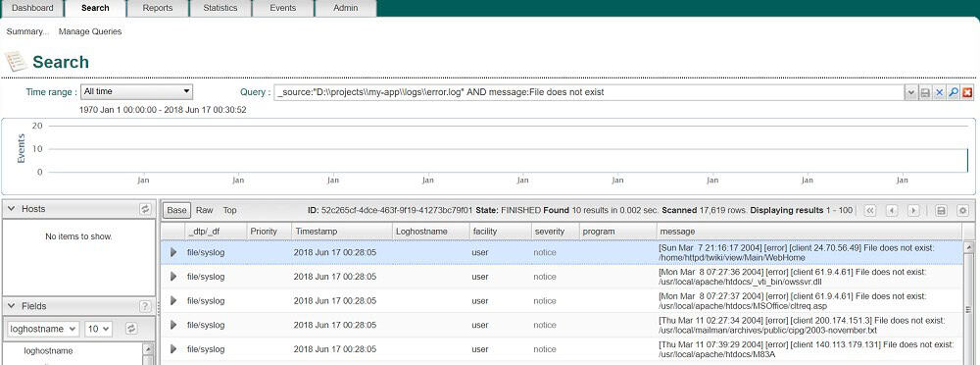Click into the Query input field
This screenshot has width=980, height=365.
pos(589,92)
